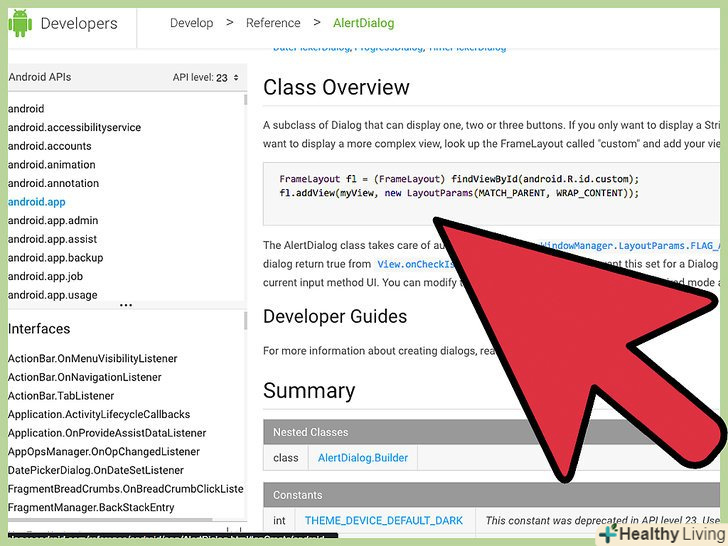
Task: Open ActionBar.OnNavigationListener interface
Action: (x=84, y=377)
